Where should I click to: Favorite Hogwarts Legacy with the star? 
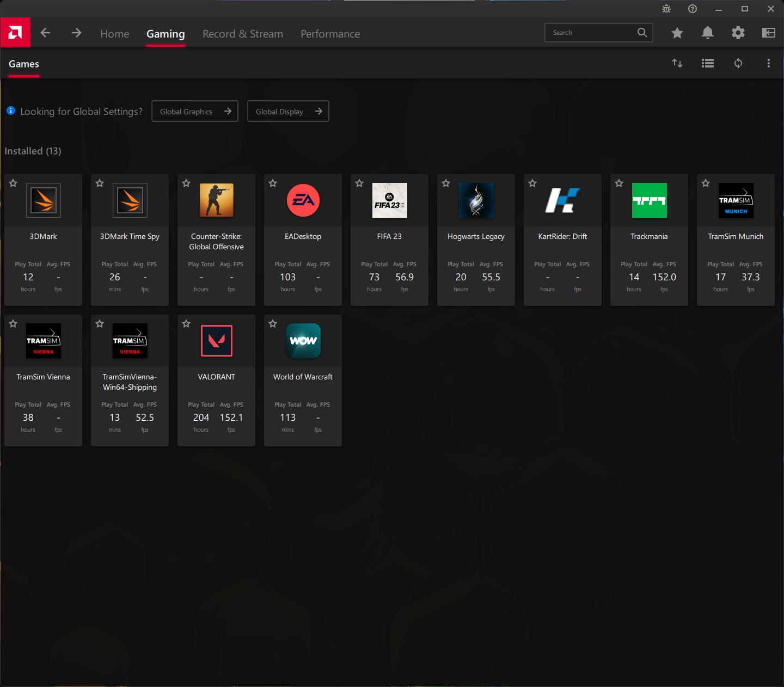446,183
